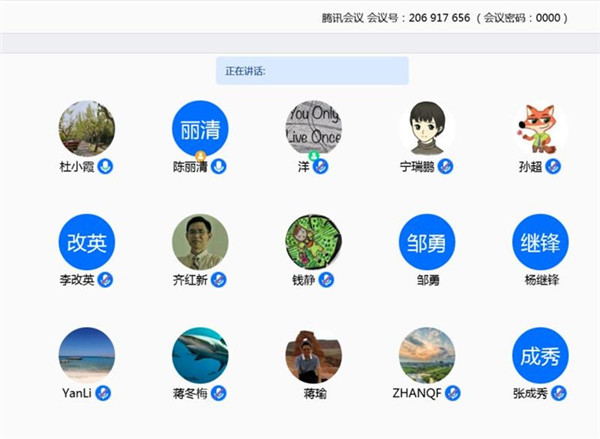
Task: Click the muted mic icon next to 孙超
Action: coord(551,167)
